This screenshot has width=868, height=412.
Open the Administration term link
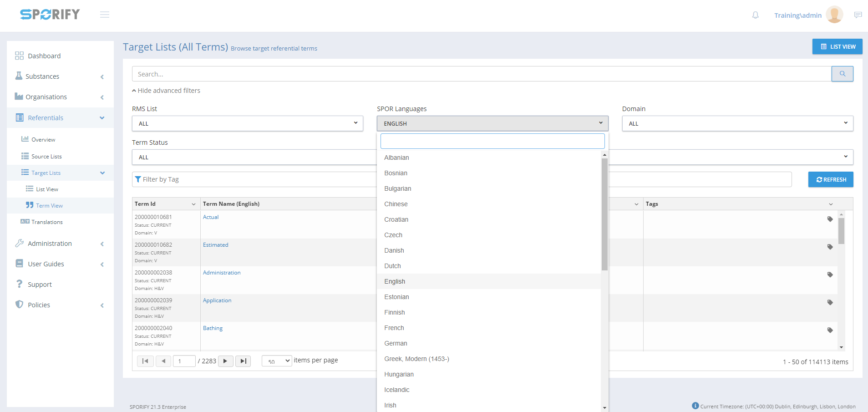click(222, 273)
